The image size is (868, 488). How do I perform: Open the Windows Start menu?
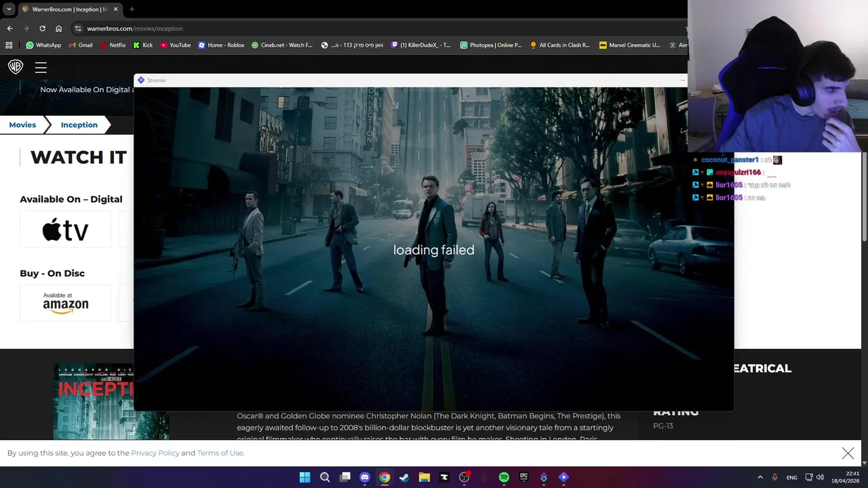coord(305,477)
